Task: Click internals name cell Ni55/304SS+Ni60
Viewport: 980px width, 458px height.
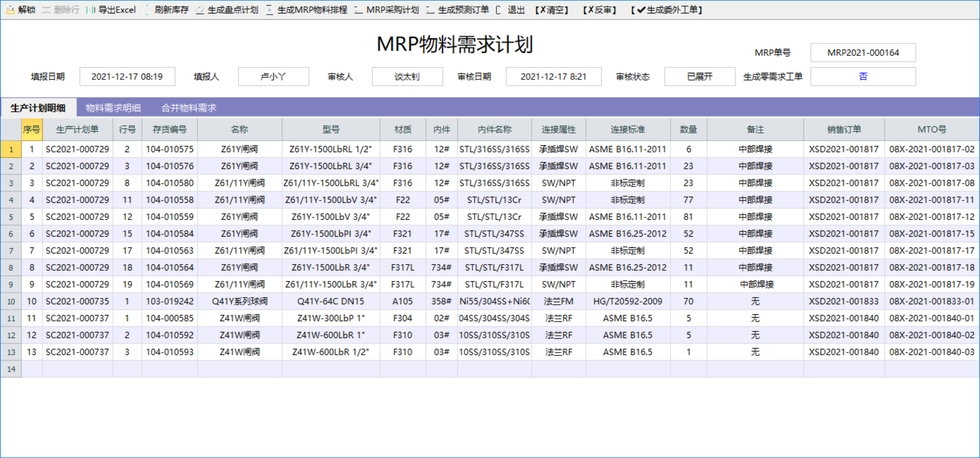Action: (x=495, y=301)
